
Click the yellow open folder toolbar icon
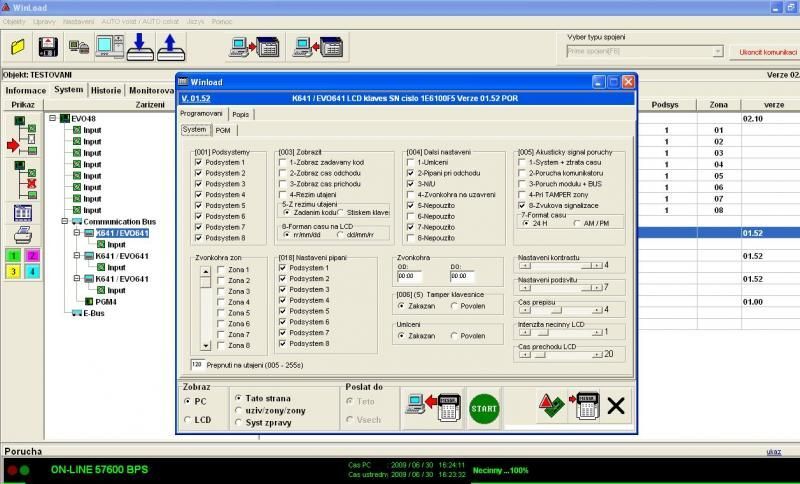17,46
